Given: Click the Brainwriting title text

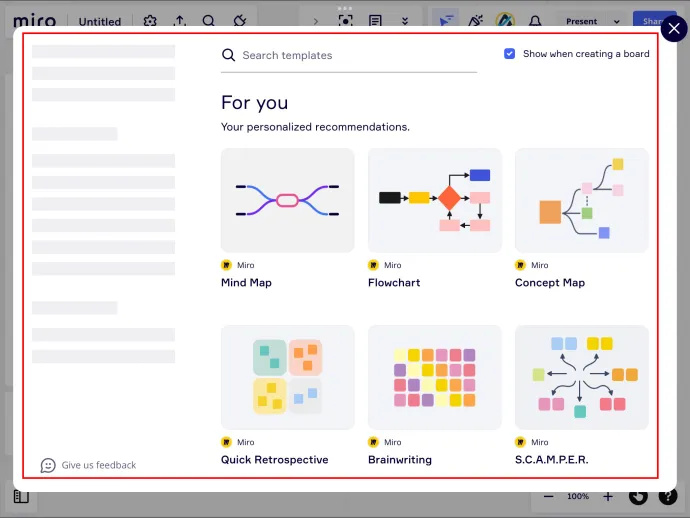Looking at the screenshot, I should pyautogui.click(x=400, y=459).
